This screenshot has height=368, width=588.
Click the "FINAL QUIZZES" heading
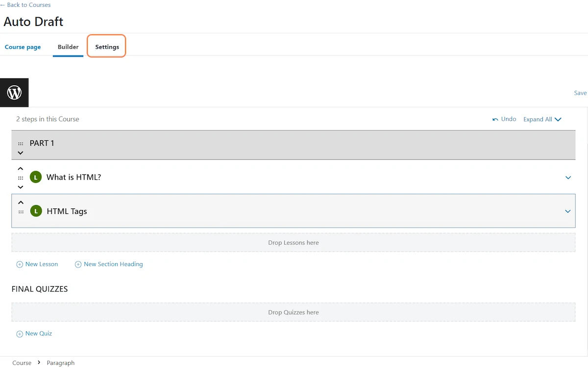(x=40, y=289)
